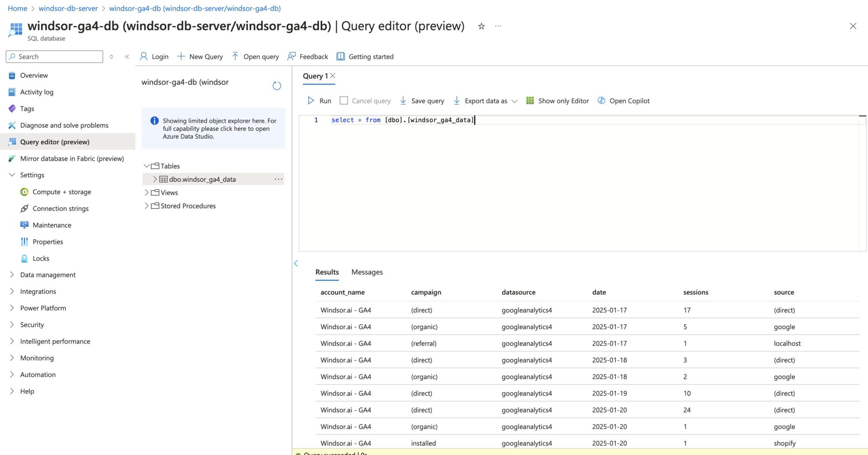Open Maintenance settings
This screenshot has height=455, width=868.
click(52, 225)
